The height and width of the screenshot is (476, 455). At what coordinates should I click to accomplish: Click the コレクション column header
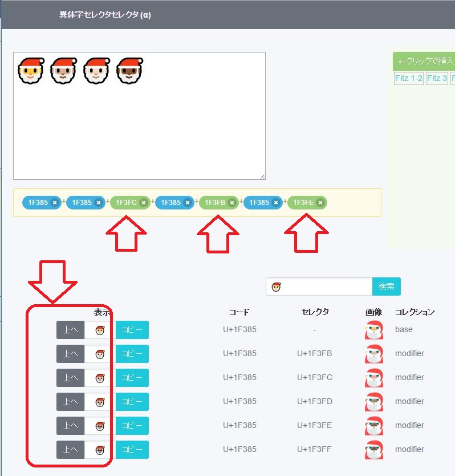(415, 312)
